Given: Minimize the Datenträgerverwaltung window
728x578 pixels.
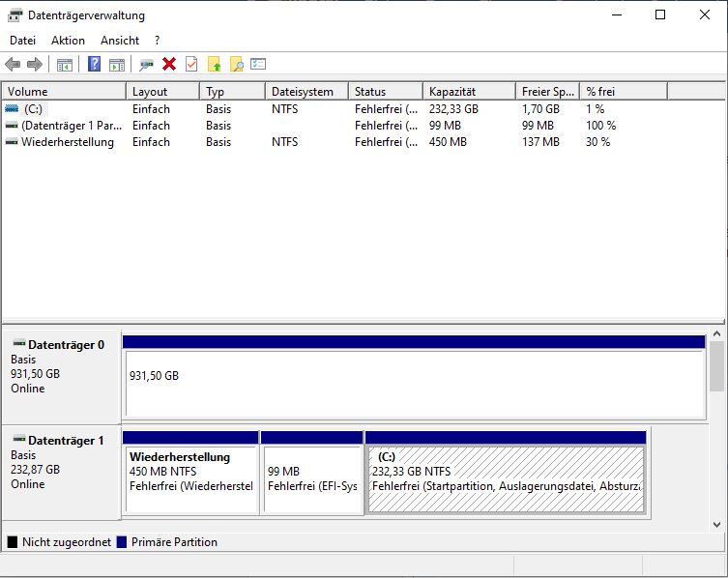Looking at the screenshot, I should click(x=617, y=14).
